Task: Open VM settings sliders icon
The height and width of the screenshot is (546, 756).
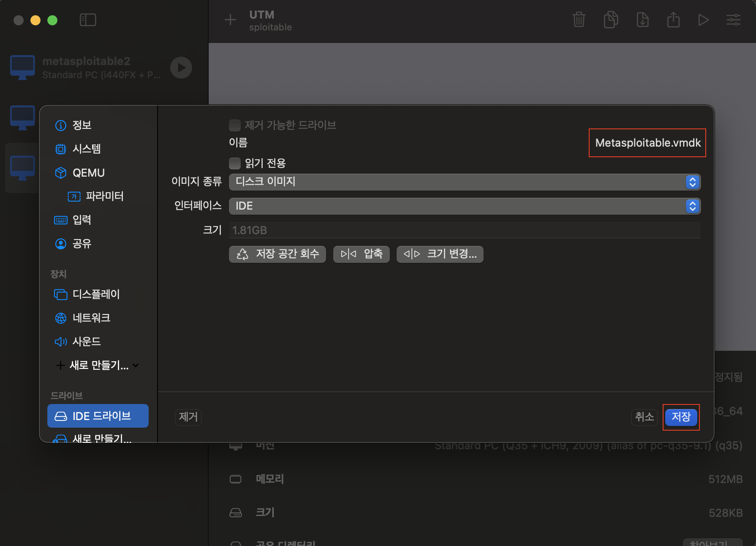Action: point(733,20)
